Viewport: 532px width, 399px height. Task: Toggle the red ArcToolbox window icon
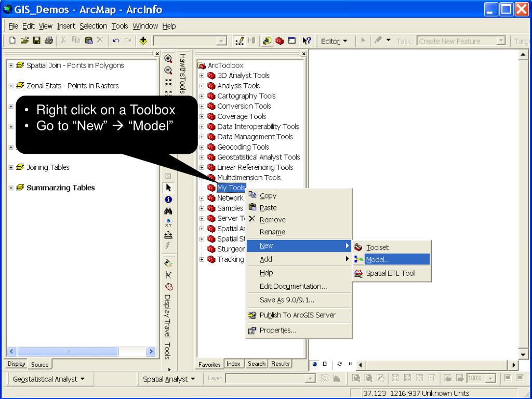pos(280,41)
